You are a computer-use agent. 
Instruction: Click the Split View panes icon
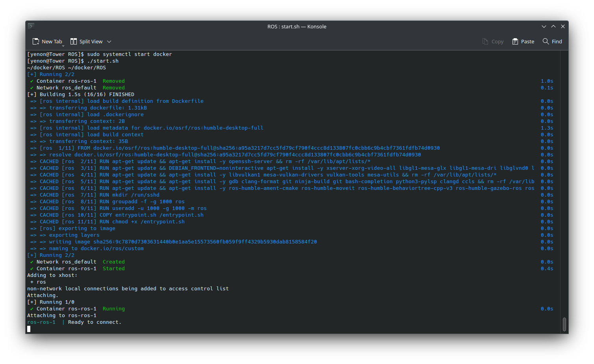click(x=73, y=41)
